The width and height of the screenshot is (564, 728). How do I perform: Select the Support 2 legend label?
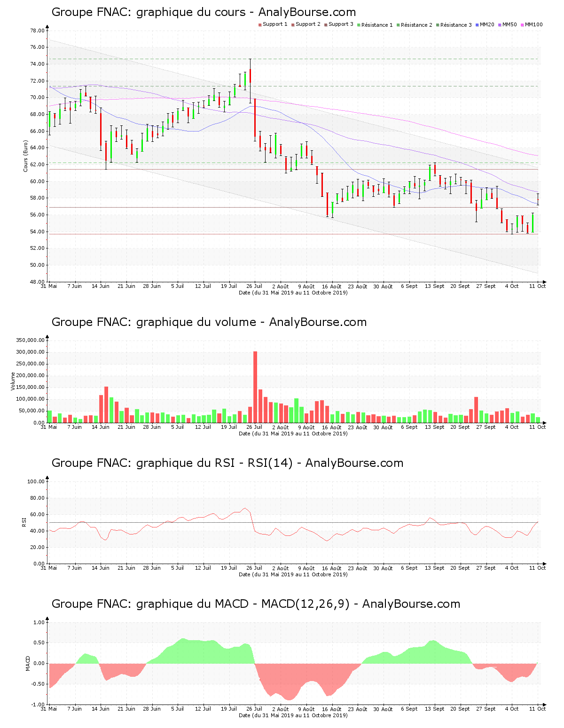[x=308, y=24]
